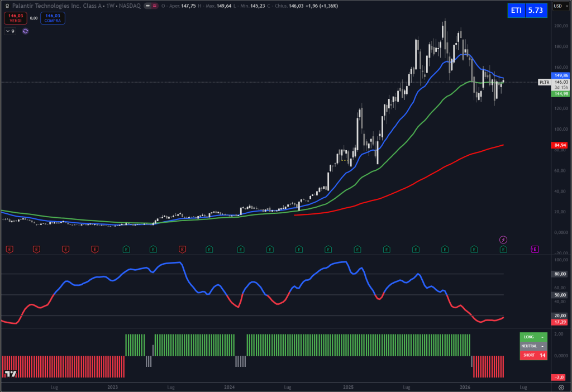Click the most recent green earnings E marker

(503, 250)
